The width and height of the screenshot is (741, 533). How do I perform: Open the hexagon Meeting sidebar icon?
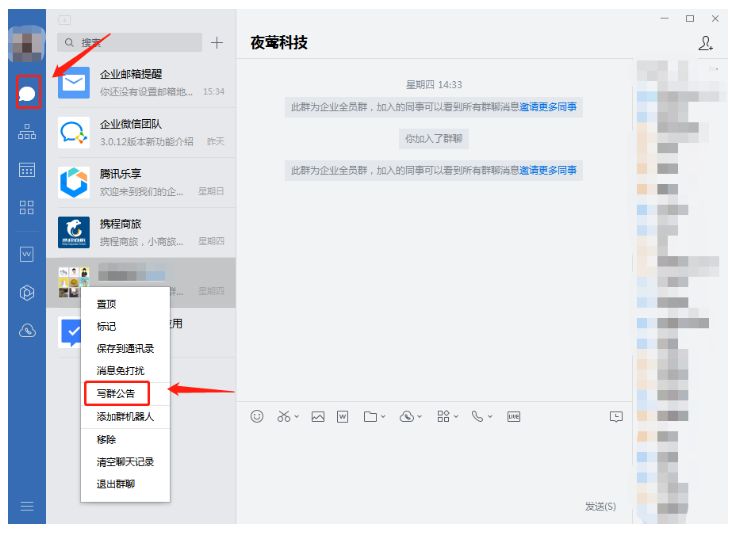coord(27,292)
